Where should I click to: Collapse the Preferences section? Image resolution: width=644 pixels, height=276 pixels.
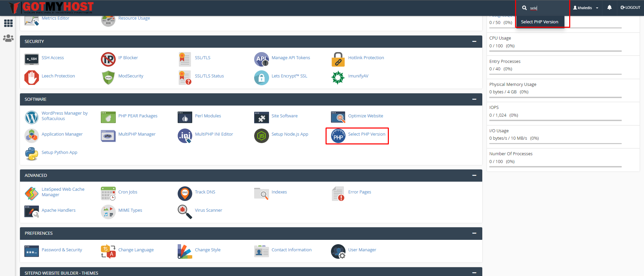[x=474, y=233]
